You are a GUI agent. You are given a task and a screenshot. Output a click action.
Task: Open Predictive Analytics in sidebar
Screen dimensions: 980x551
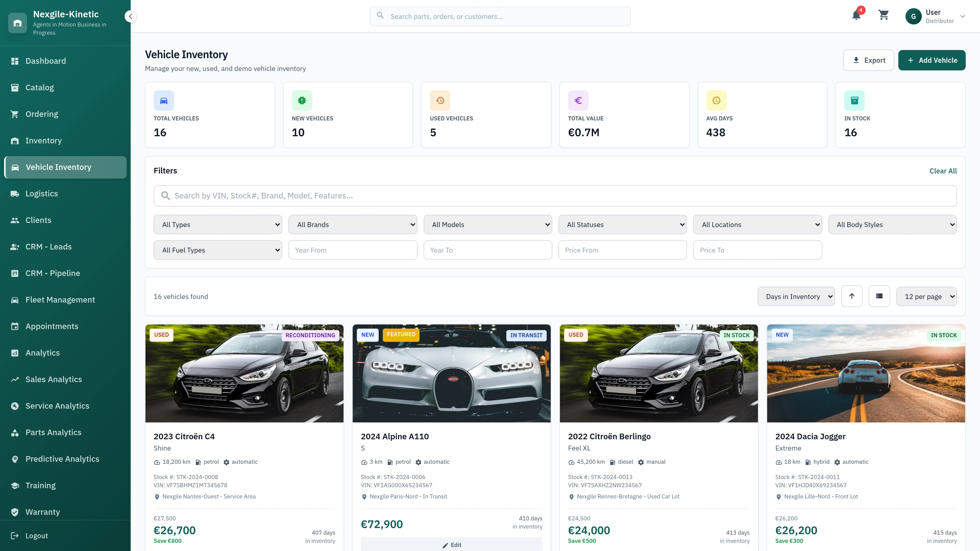pos(62,459)
